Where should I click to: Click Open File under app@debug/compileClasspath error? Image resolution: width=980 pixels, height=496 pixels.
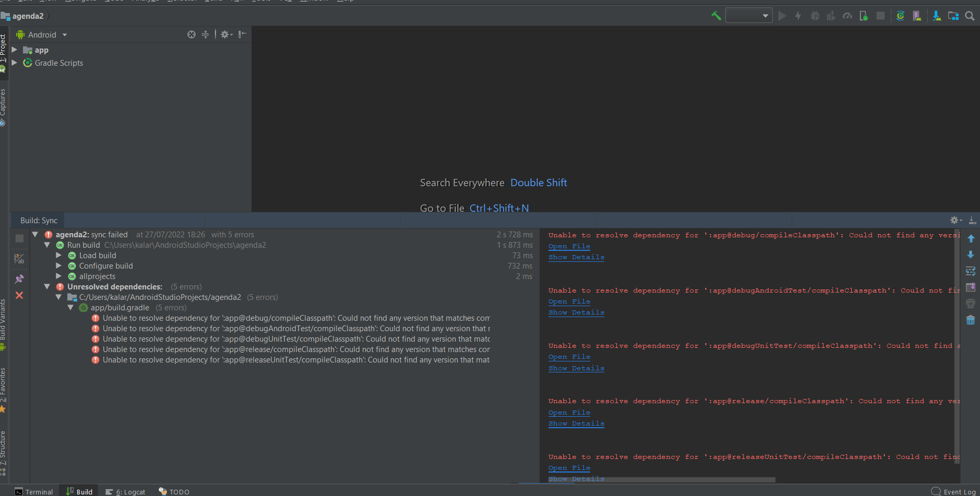tap(569, 246)
